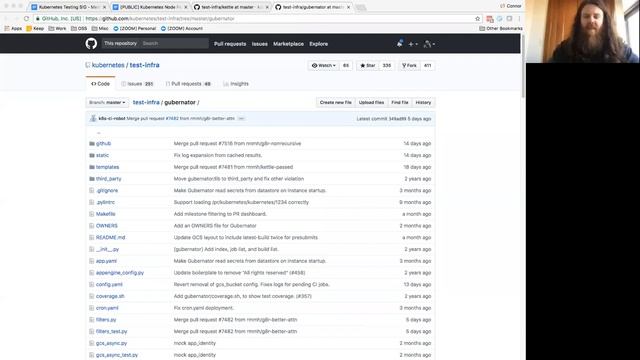The height and width of the screenshot is (360, 640).
Task: Open the config.yaml file
Action: 109,284
